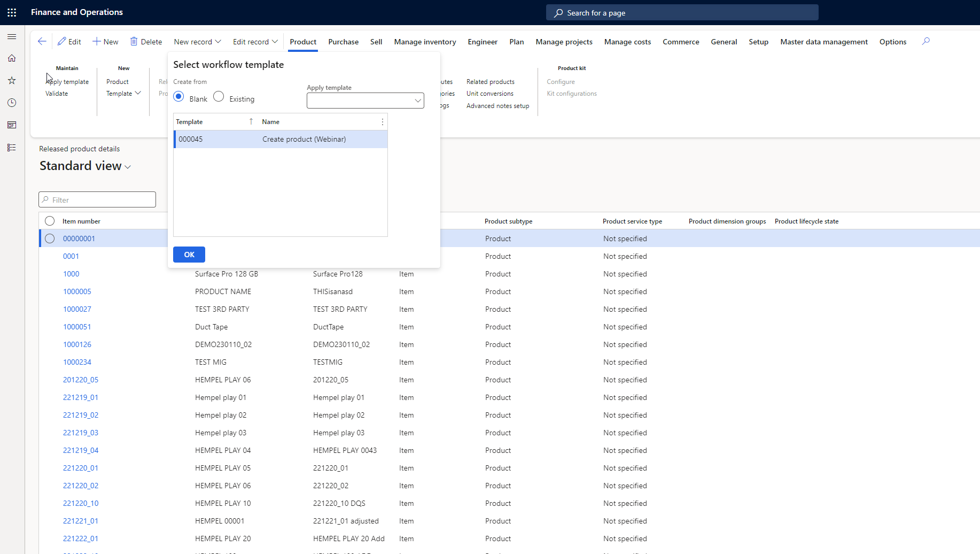Open Modules list icon in sidebar
The image size is (980, 554).
point(12,148)
